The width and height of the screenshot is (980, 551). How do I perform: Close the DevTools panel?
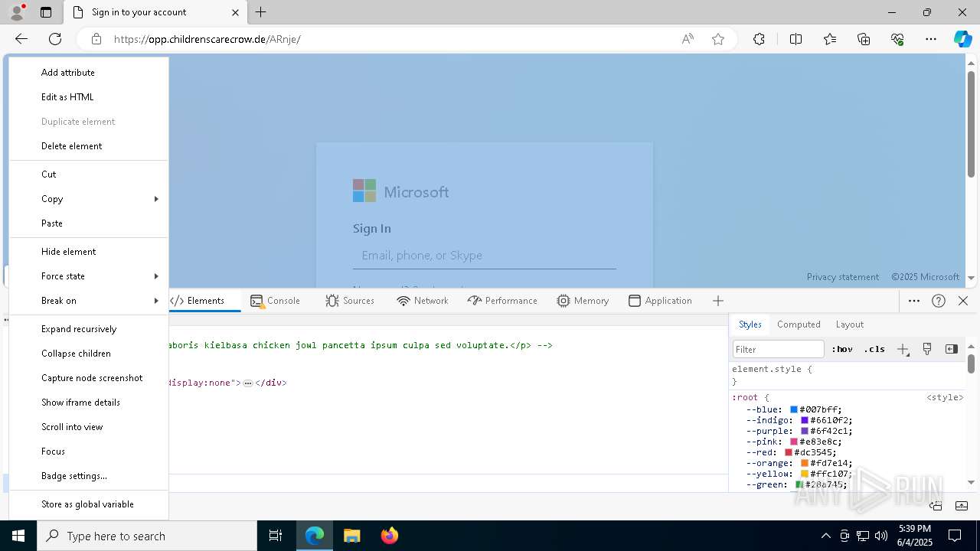coord(963,301)
